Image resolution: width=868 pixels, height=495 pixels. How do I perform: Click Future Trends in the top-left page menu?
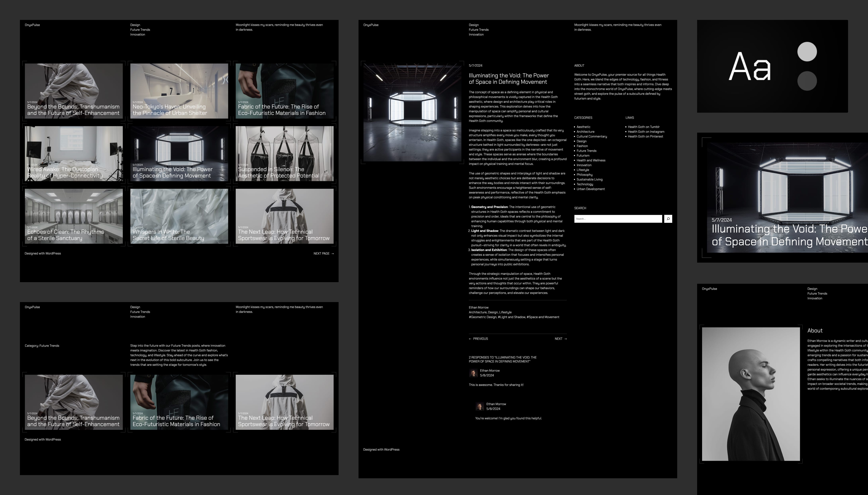(x=140, y=30)
